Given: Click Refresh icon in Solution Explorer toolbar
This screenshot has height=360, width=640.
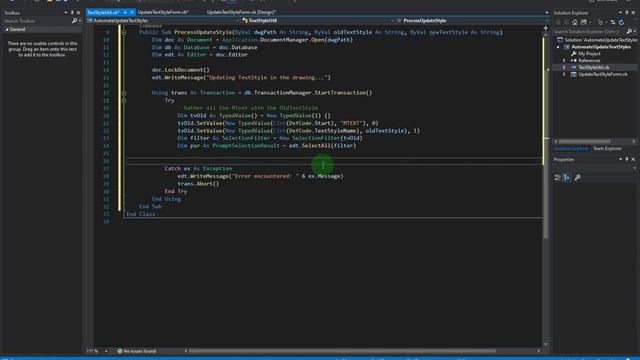Looking at the screenshot, I should pyautogui.click(x=621, y=22).
